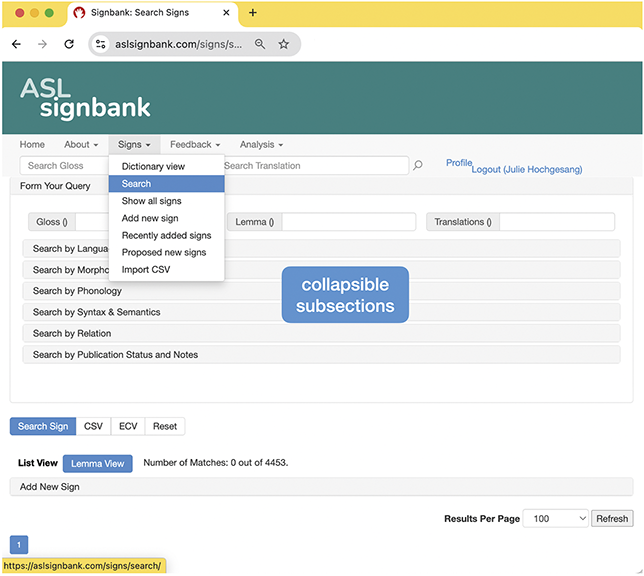Click the search magnifier next to Search Translation
Screen dimensions: 644x576
pos(418,165)
